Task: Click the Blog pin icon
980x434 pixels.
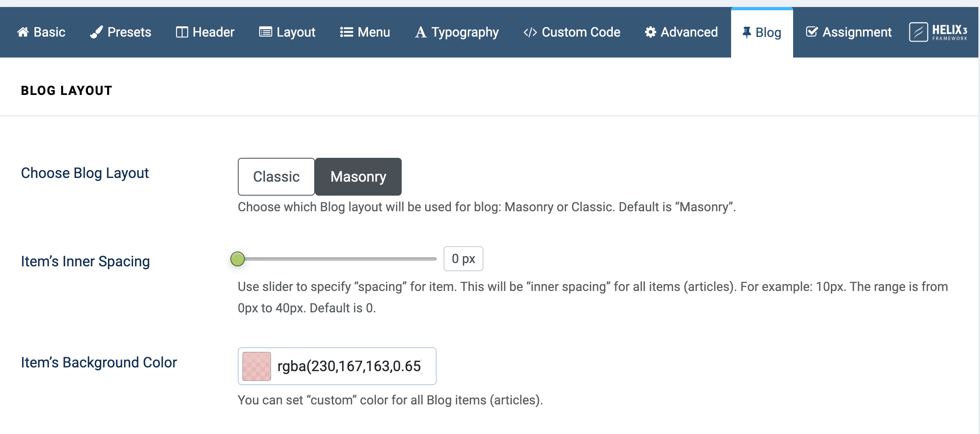Action: point(748,32)
